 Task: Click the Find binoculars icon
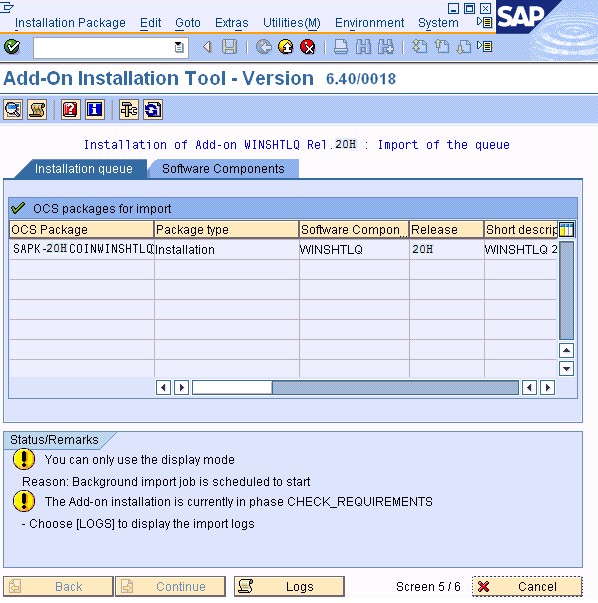coord(363,47)
